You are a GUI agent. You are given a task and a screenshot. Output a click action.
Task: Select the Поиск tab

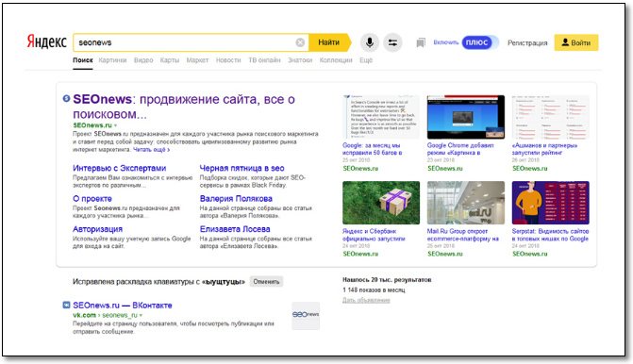(x=83, y=60)
